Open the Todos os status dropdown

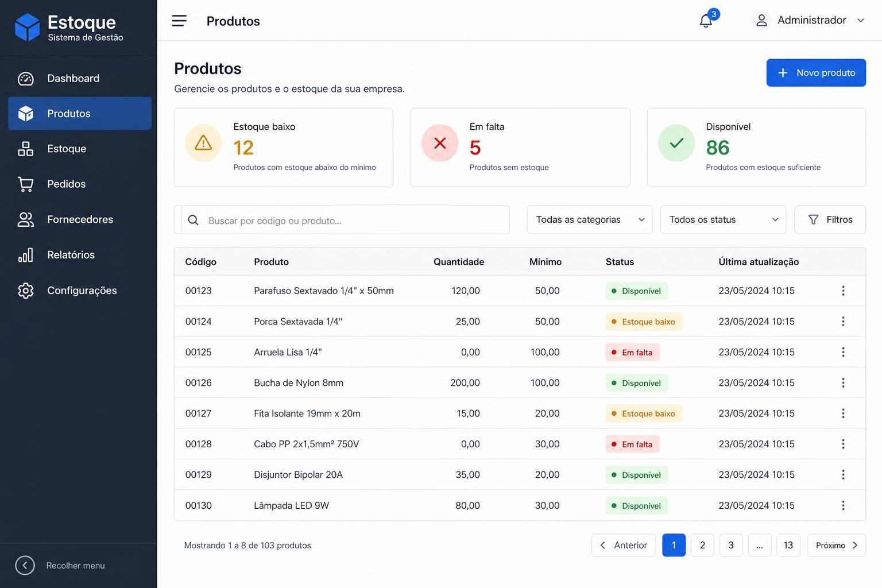click(723, 220)
